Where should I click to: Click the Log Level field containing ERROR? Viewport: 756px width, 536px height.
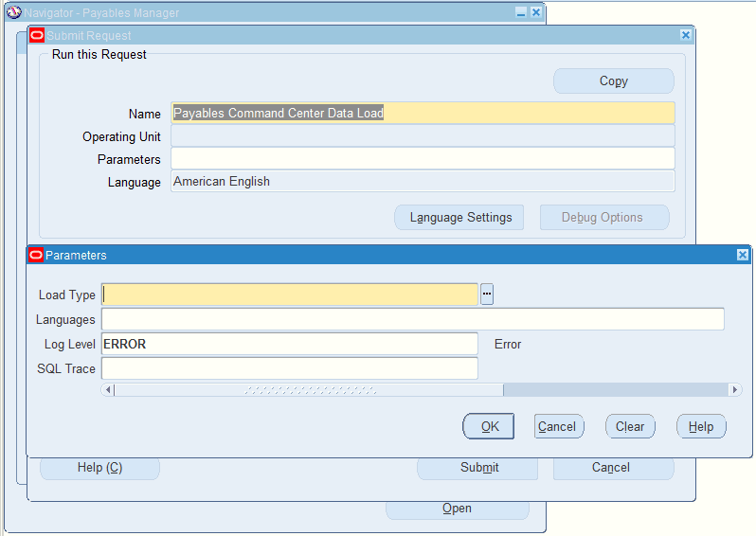(290, 344)
